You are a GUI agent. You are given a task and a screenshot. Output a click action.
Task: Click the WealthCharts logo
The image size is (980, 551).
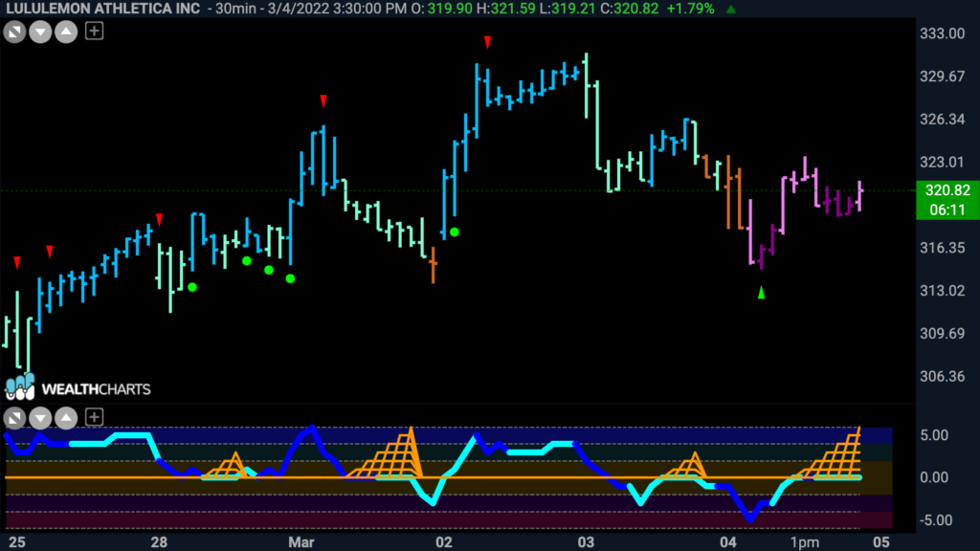coord(78,388)
